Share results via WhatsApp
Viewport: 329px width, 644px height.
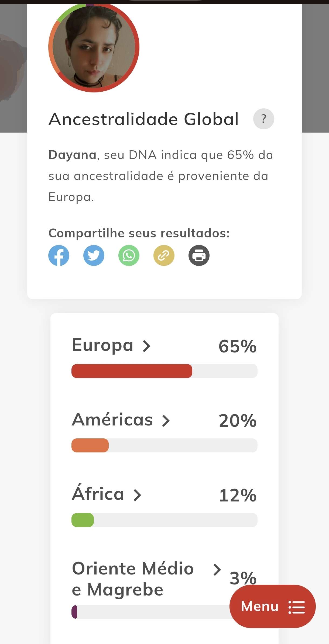click(x=129, y=255)
